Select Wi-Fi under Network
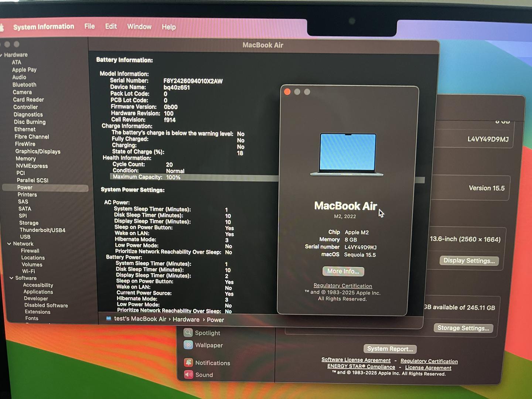Viewport: 532px width, 399px height. (x=28, y=271)
